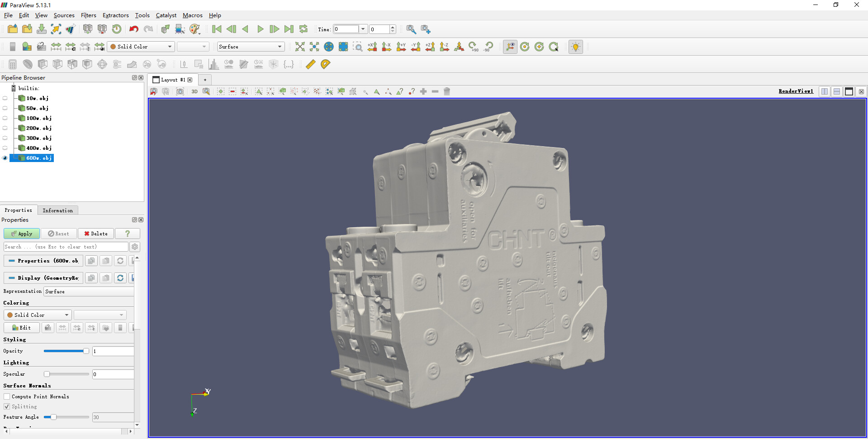Open the File menu

point(9,15)
